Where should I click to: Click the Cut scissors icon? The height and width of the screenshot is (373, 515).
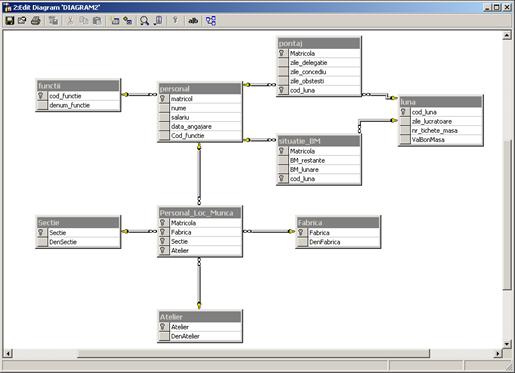coord(70,21)
